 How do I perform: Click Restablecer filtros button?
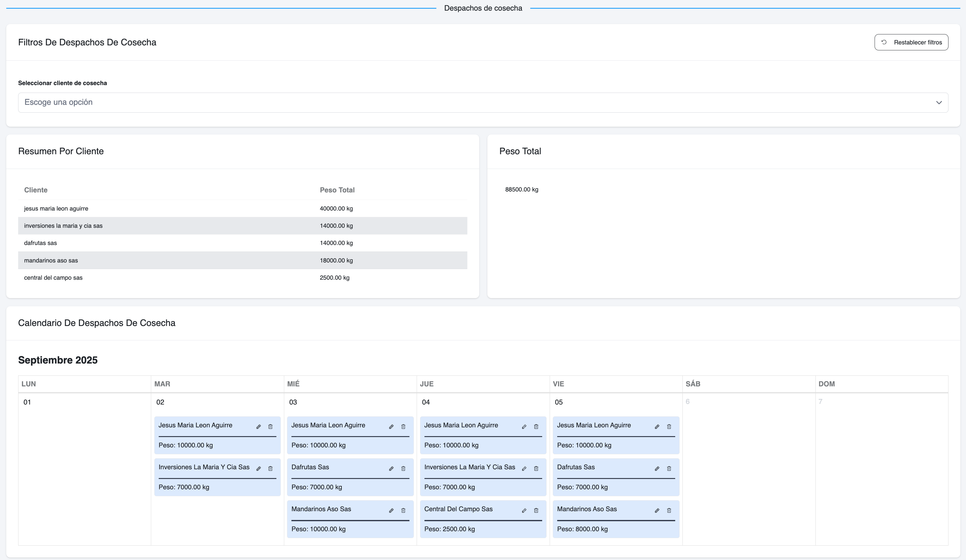click(911, 42)
